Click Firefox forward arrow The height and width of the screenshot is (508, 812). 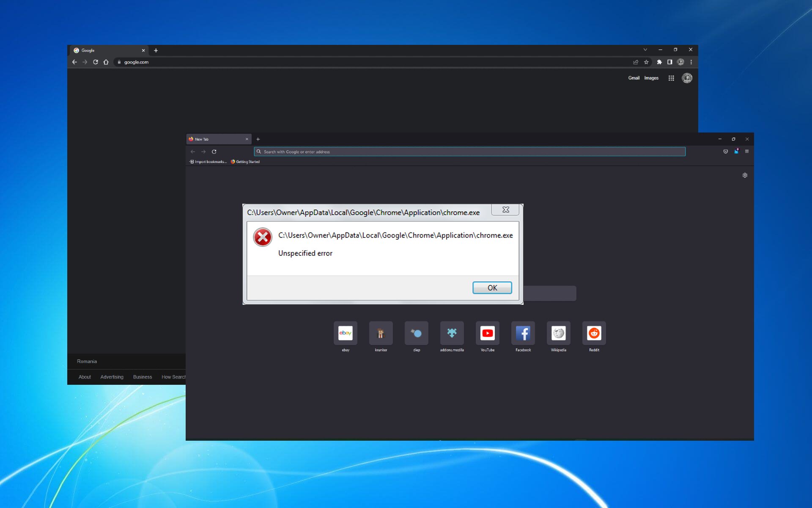click(x=203, y=152)
